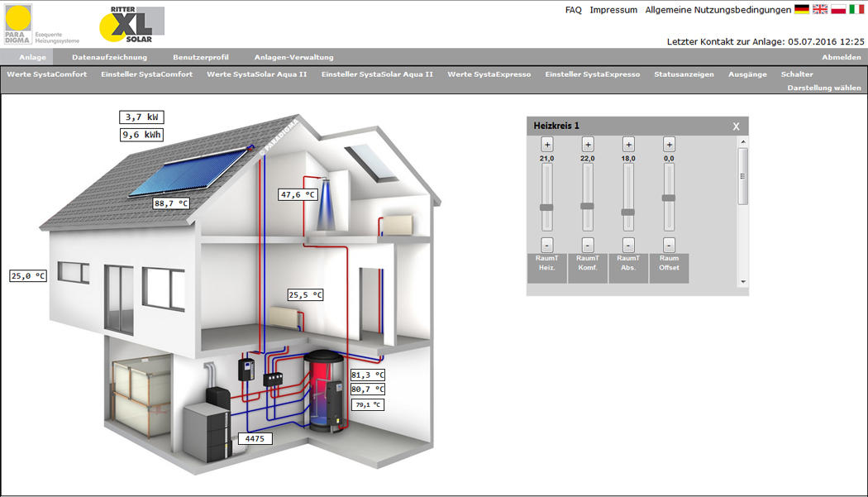Open Werte SystaExpresso menu
Screen dimensions: 868x497
click(x=489, y=74)
